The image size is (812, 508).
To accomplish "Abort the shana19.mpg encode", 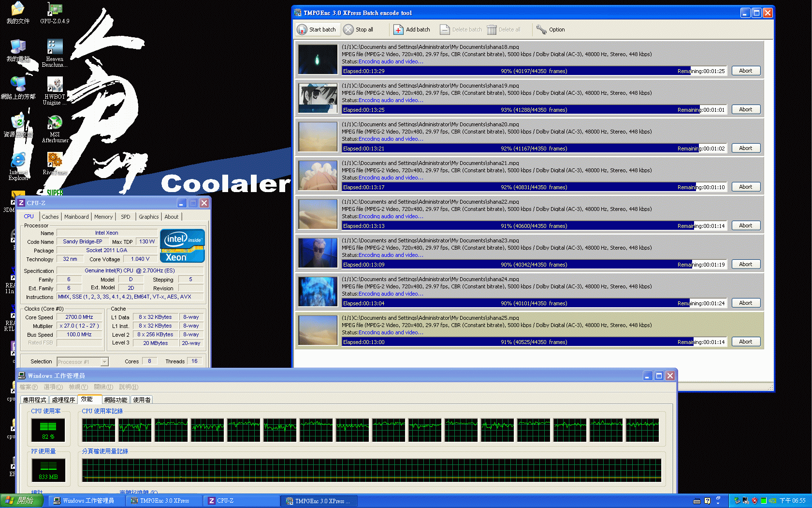I will [746, 109].
